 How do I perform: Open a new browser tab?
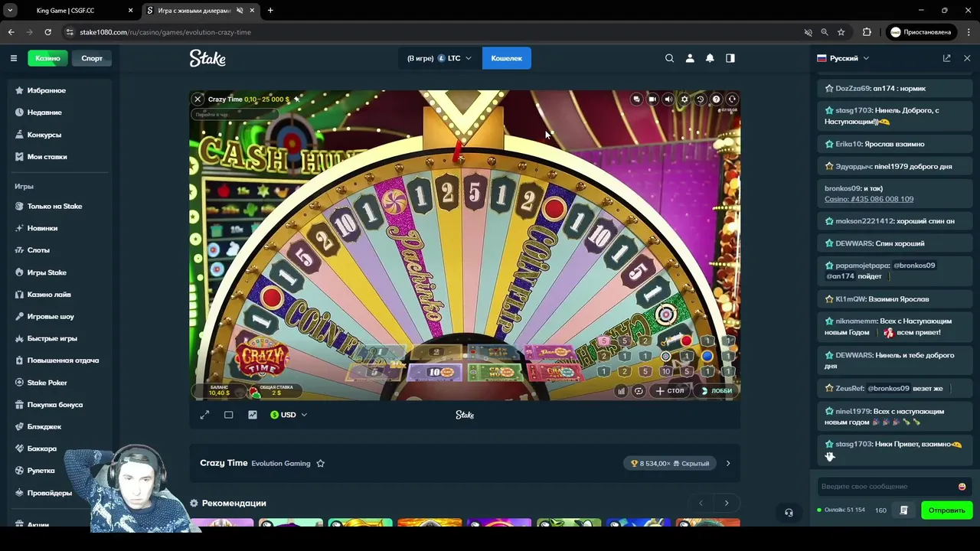[x=270, y=11]
